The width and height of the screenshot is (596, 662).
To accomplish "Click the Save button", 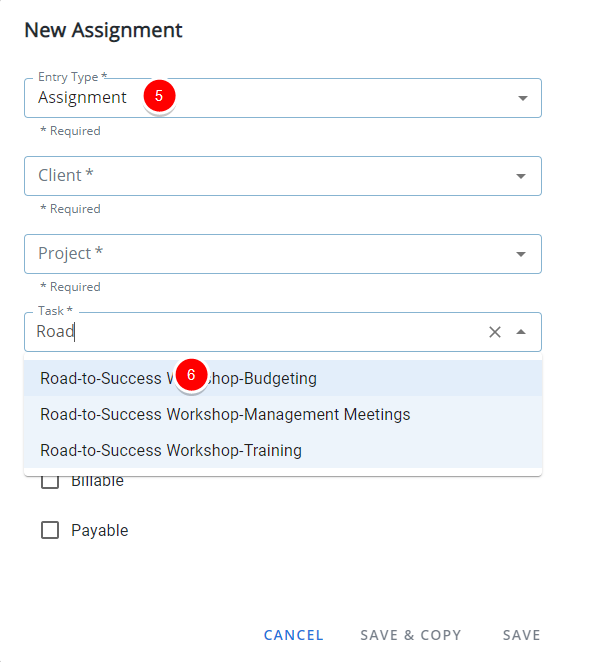I will 521,635.
